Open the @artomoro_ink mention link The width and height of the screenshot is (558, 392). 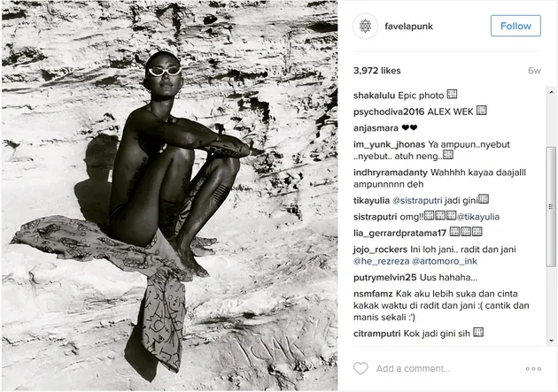point(444,261)
